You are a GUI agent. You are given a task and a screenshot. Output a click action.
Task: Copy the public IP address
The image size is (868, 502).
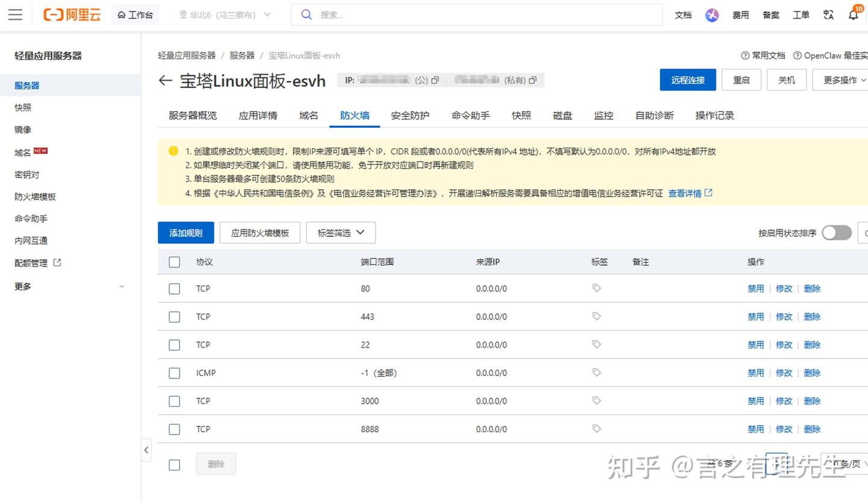435,80
